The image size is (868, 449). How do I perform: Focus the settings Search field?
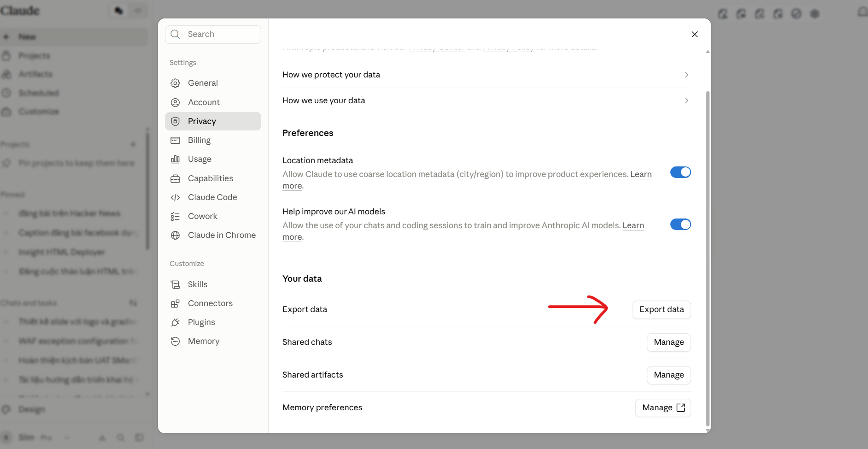(x=213, y=34)
